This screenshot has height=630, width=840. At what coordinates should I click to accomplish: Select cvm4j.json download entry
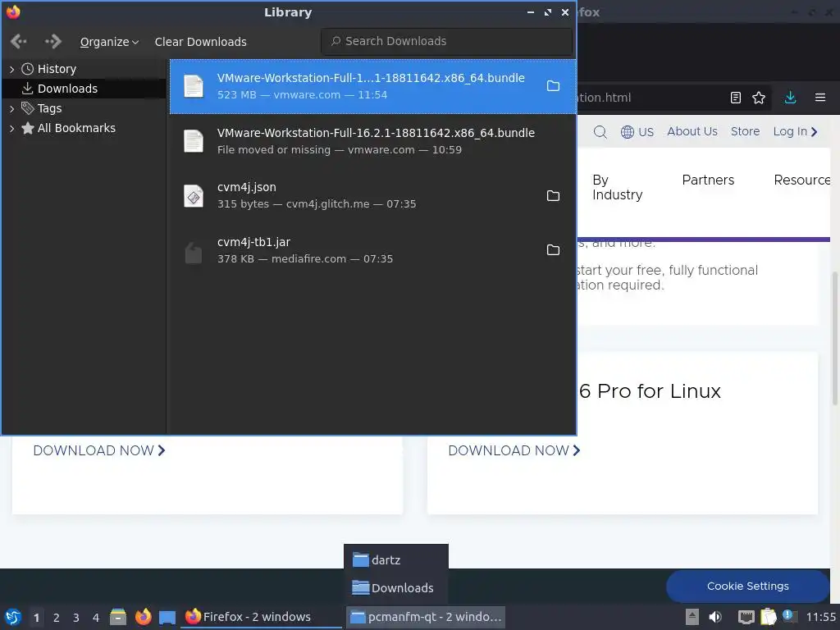(373, 195)
